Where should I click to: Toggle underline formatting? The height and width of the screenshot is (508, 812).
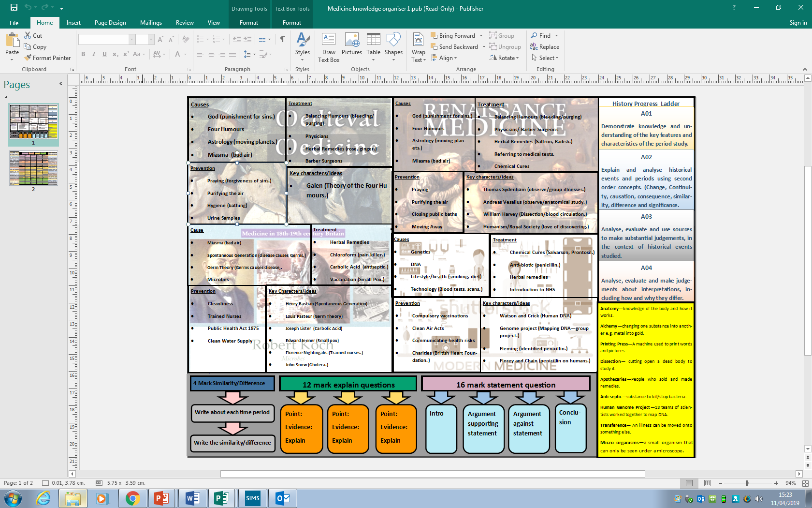(x=104, y=54)
